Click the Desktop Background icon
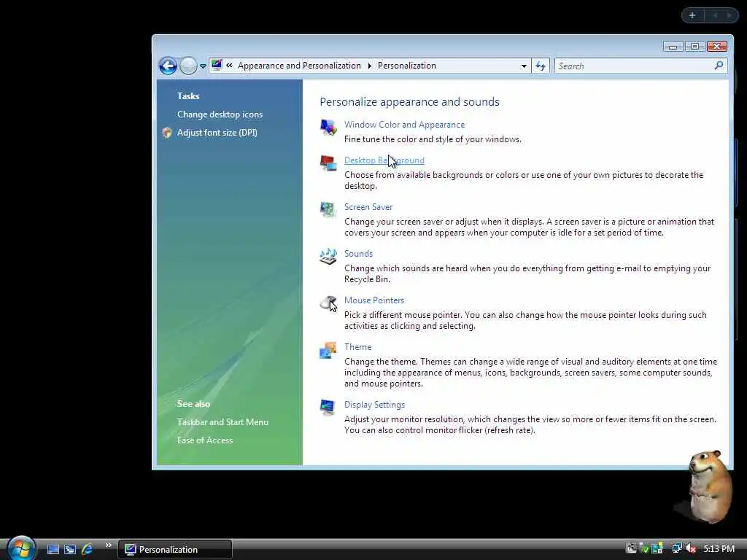This screenshot has height=560, width=747. pyautogui.click(x=328, y=163)
